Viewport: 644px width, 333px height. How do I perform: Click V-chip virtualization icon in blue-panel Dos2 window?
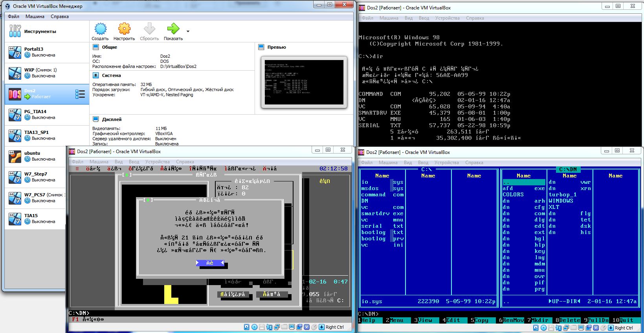click(x=596, y=328)
